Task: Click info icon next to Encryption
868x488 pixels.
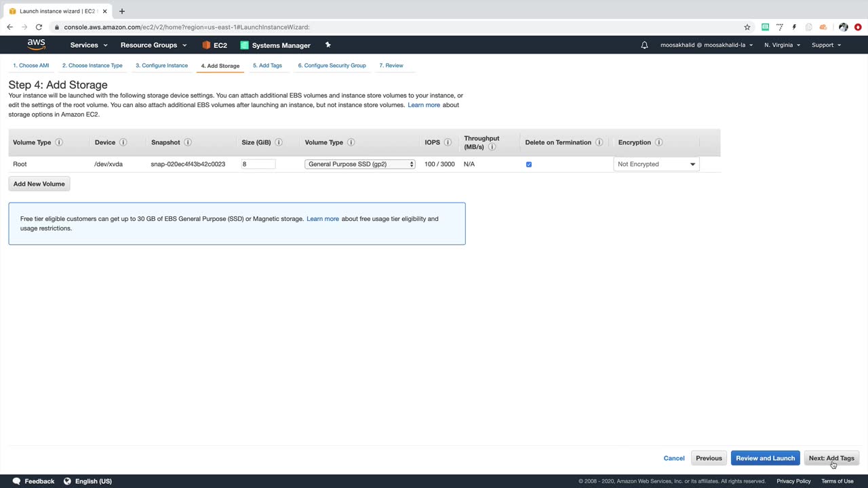Action: 658,142
